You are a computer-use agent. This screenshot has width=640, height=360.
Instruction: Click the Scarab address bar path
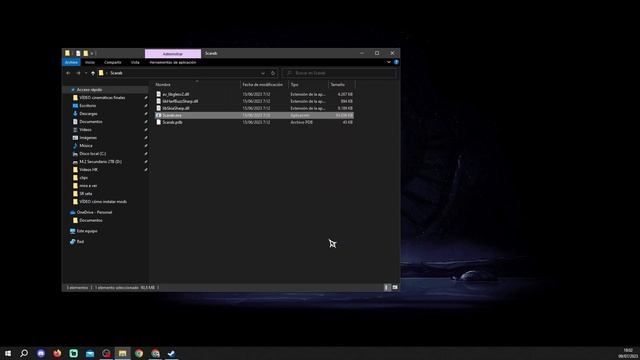point(116,73)
